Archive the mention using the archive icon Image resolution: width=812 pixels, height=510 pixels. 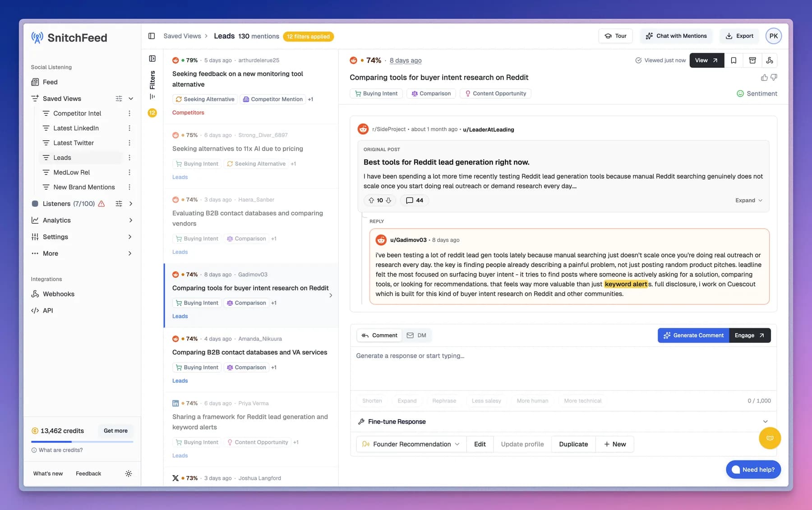752,60
